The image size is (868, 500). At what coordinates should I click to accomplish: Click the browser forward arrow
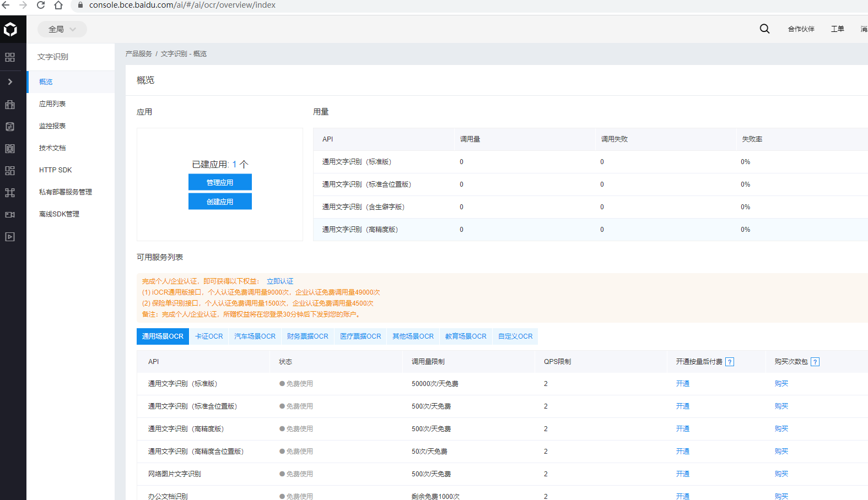click(x=23, y=5)
